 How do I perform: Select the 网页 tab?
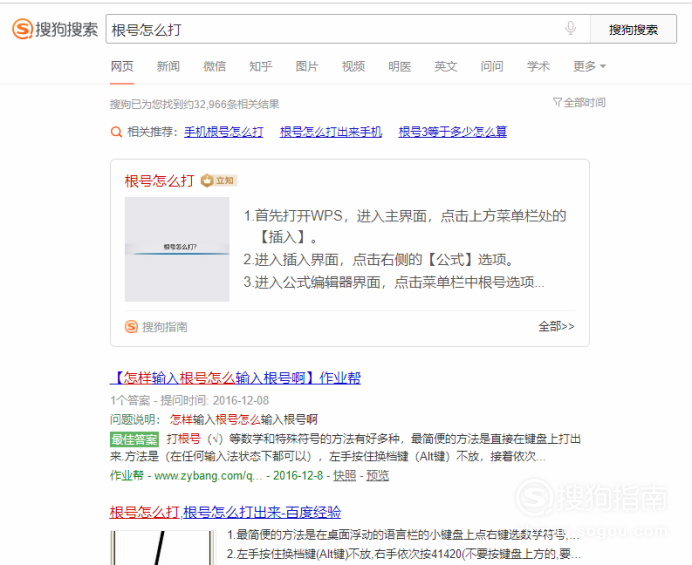click(x=122, y=66)
